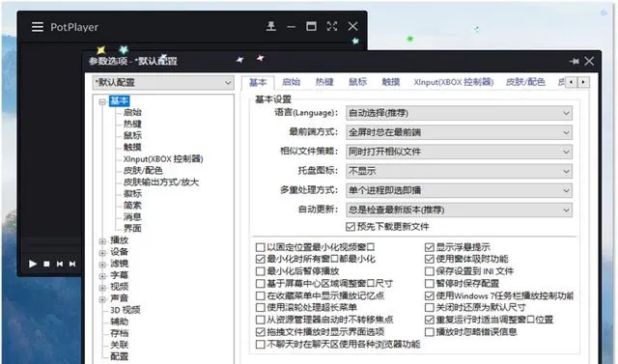
Task: Select 消息 in the settings tree
Action: coord(132,216)
